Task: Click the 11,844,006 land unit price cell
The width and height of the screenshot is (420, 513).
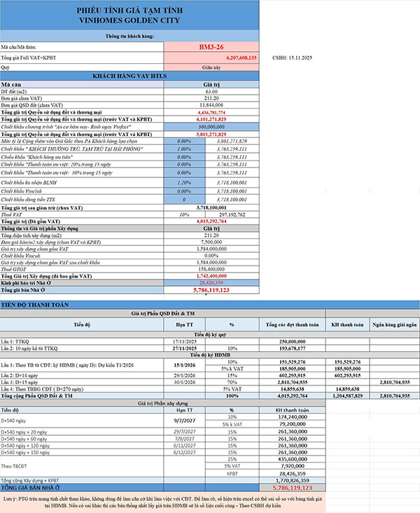Action: 211,104
